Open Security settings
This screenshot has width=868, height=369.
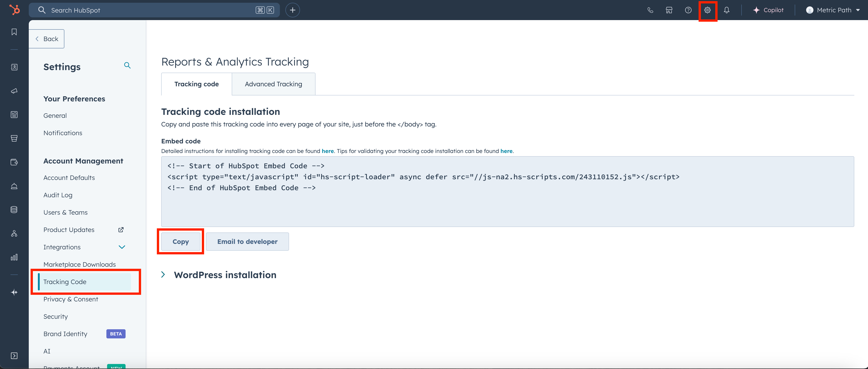pos(56,316)
